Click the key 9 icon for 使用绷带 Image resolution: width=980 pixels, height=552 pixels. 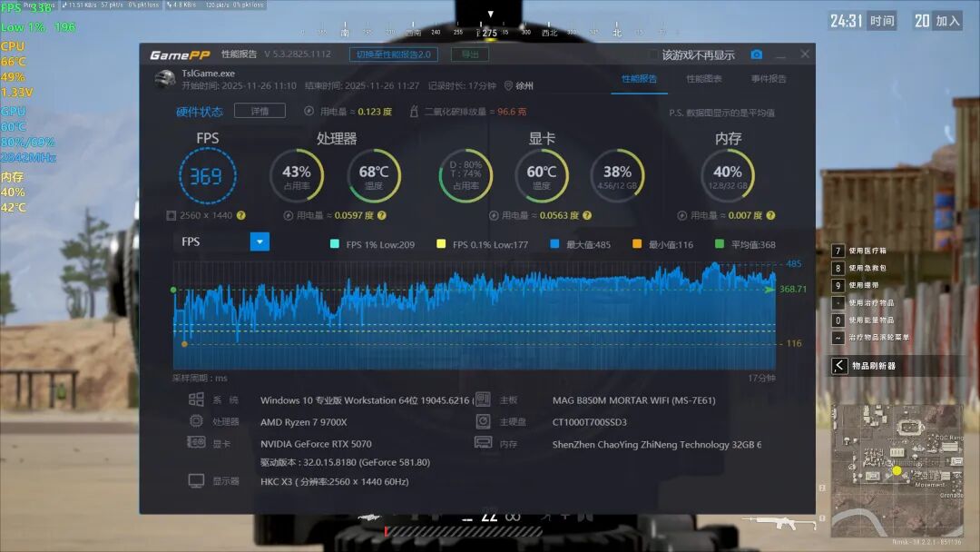[x=838, y=286]
